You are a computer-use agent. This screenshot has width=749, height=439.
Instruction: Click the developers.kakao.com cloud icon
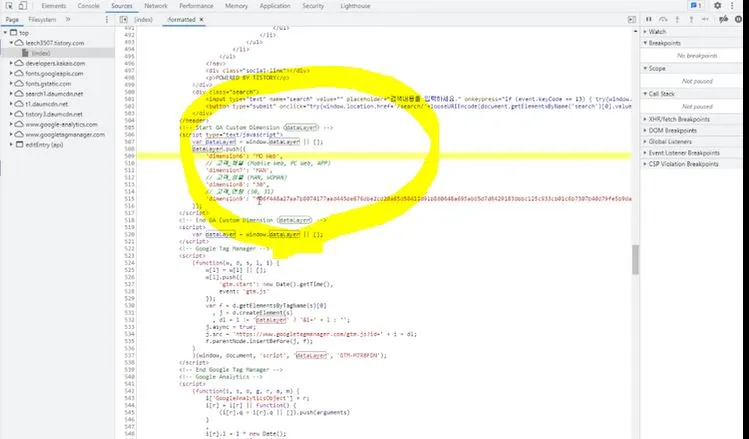(x=19, y=63)
